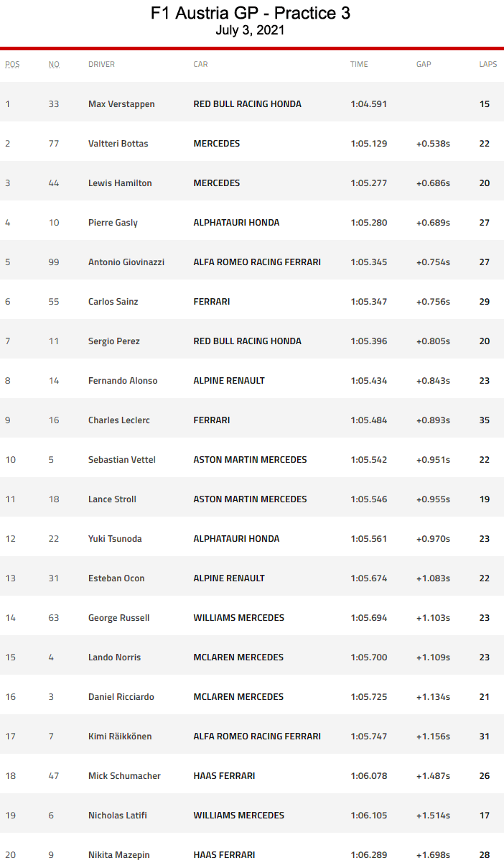Click Charles Leclerc's lap count 35

pyautogui.click(x=485, y=420)
